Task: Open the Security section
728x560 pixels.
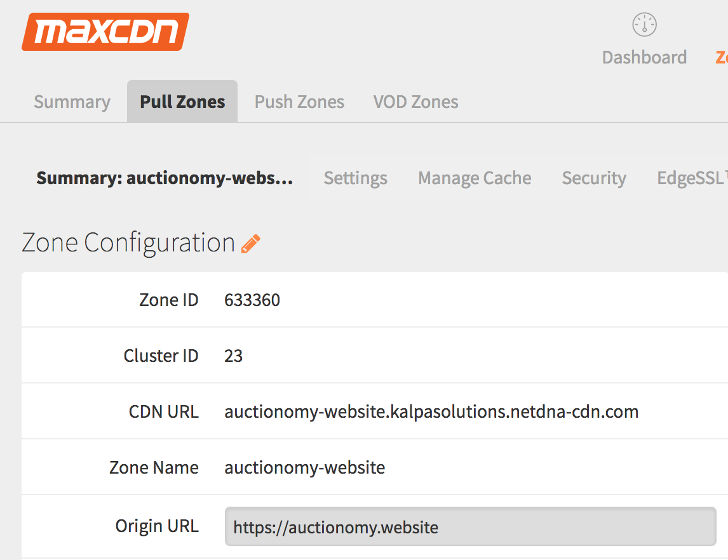Action: [593, 178]
